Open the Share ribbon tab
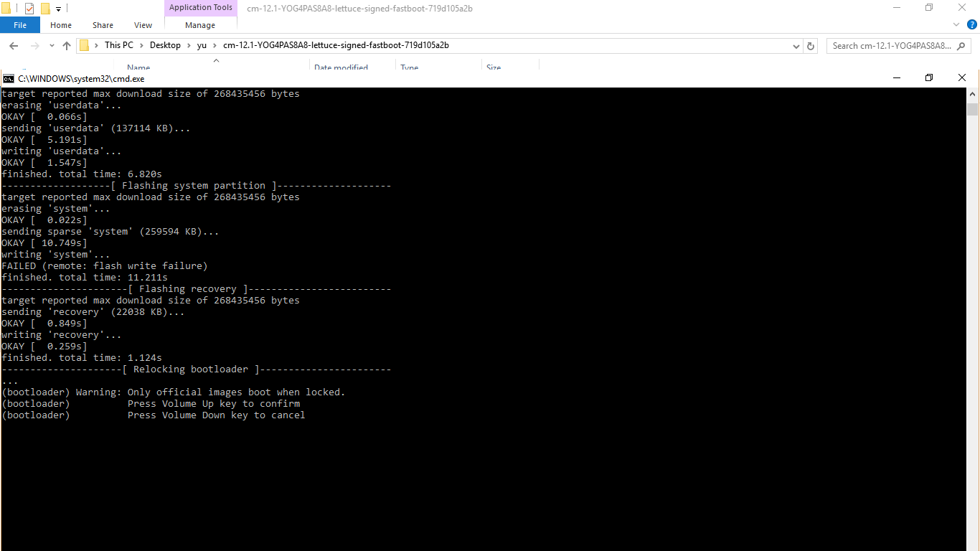The width and height of the screenshot is (980, 551). (x=103, y=25)
